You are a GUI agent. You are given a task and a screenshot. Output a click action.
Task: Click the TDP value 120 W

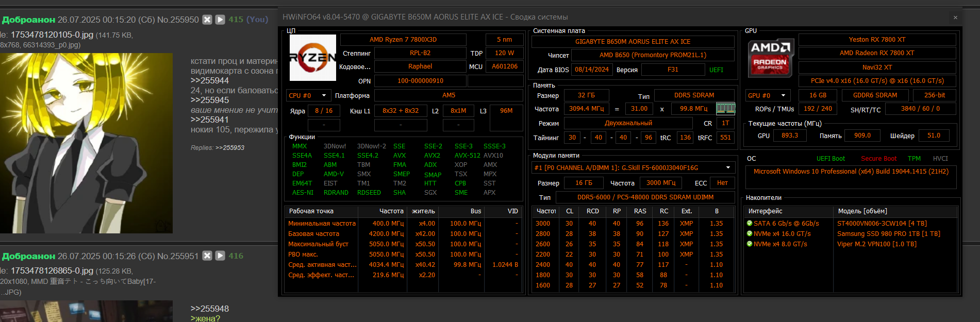[504, 53]
